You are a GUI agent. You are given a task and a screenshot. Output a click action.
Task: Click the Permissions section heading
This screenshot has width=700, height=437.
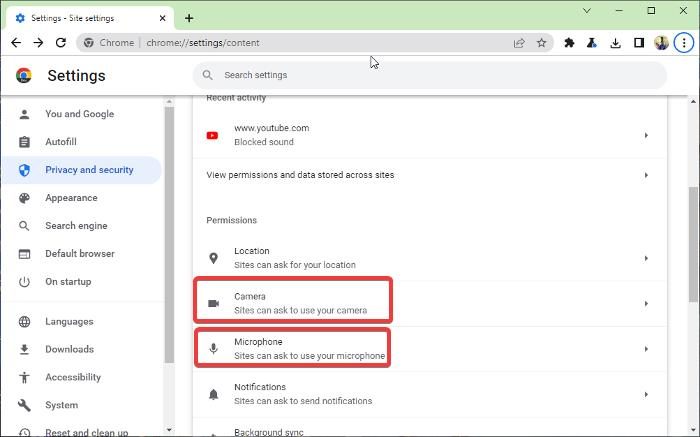[231, 220]
